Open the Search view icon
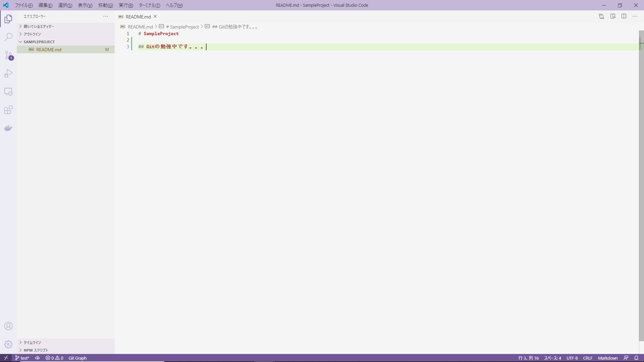The height and width of the screenshot is (362, 644). (x=8, y=37)
